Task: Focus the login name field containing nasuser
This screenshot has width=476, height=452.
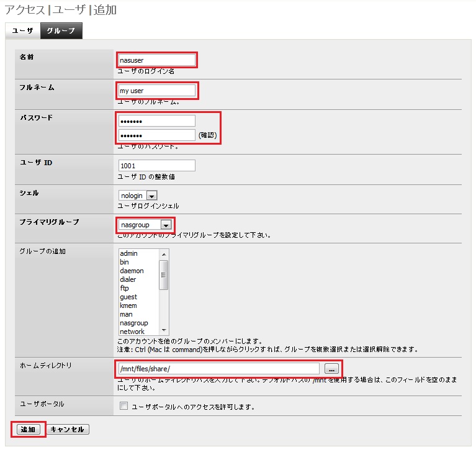Action: pos(156,60)
